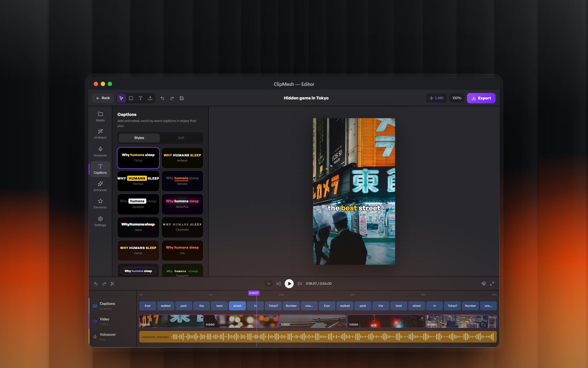Select the voiceover_aria.wav audio clip

point(318,337)
